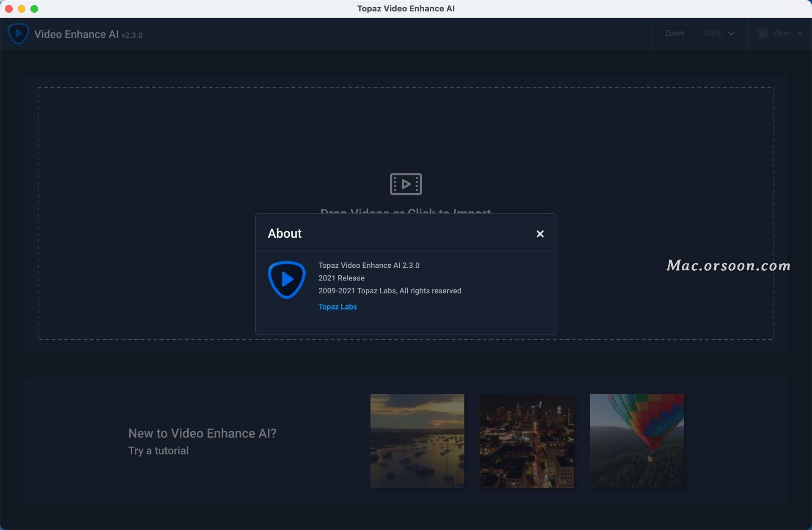Click the green fullscreen window button
The width and height of the screenshot is (812, 530).
[x=34, y=8]
